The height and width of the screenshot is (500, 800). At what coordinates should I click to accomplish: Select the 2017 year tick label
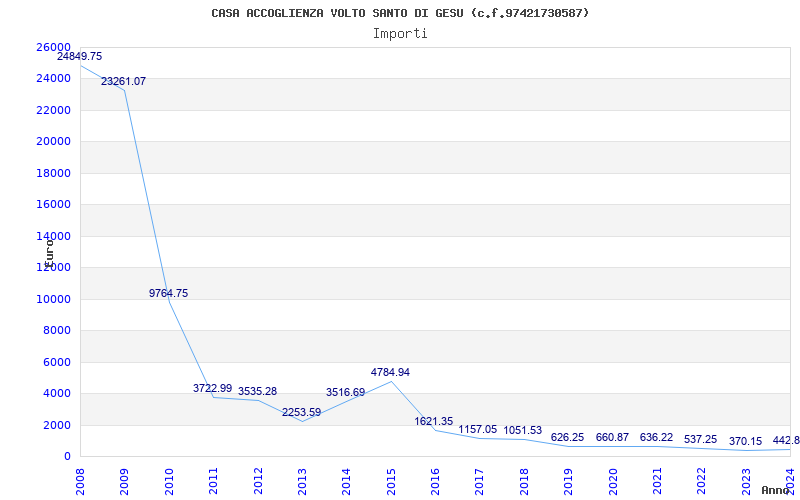[x=480, y=481]
